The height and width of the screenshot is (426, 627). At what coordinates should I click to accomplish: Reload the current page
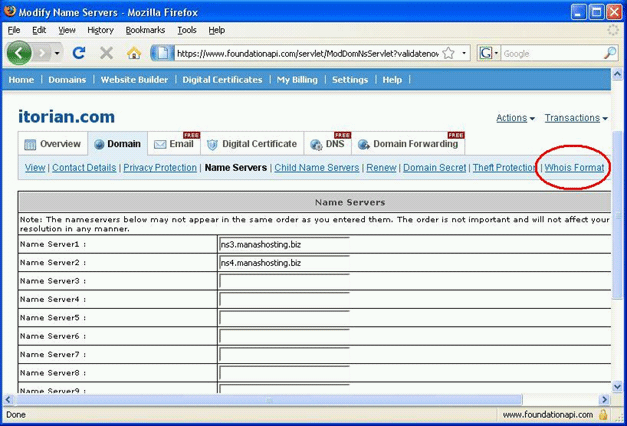79,53
